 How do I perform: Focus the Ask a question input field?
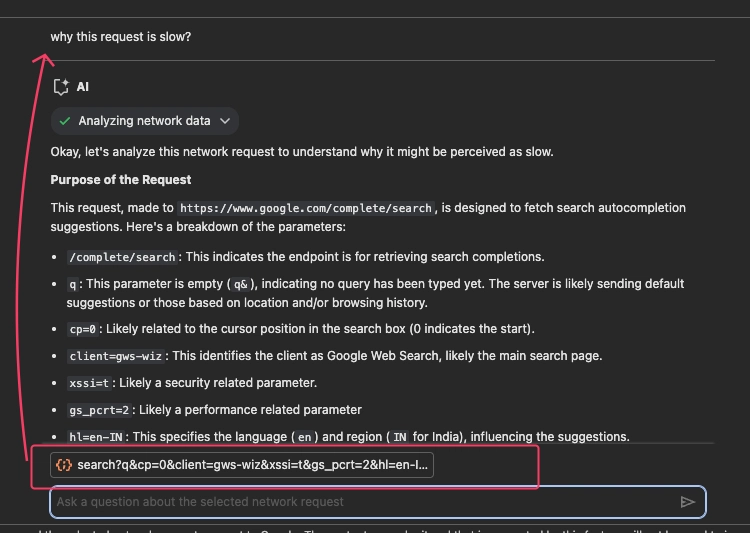[x=378, y=502]
